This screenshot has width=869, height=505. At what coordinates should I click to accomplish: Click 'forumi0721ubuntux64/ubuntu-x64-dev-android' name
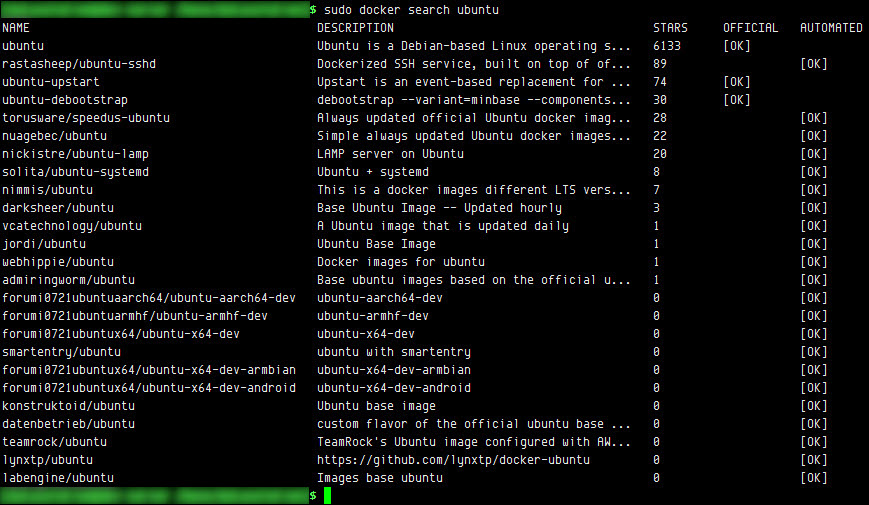click(149, 388)
